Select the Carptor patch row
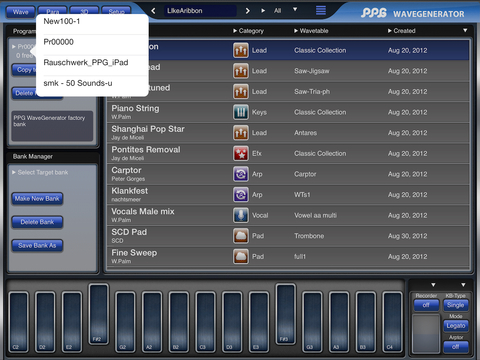This screenshot has height=360, width=480. click(288, 174)
